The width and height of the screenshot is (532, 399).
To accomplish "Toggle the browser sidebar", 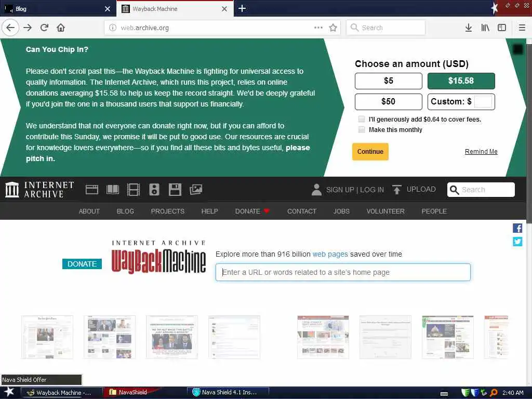I will (502, 28).
